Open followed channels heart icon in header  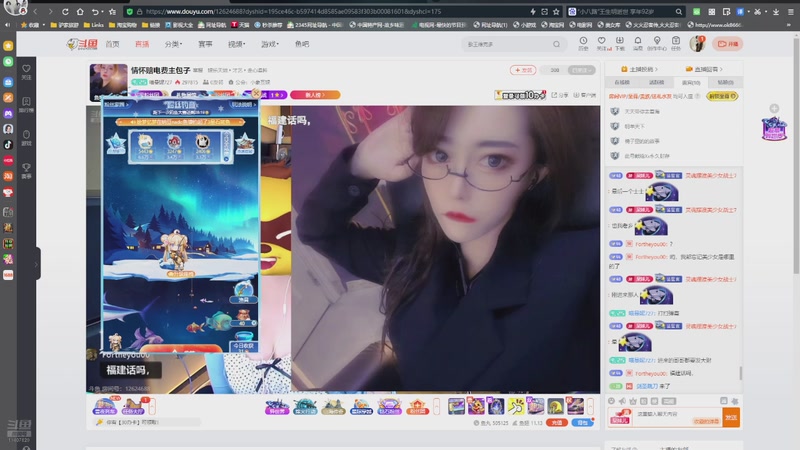(x=602, y=43)
